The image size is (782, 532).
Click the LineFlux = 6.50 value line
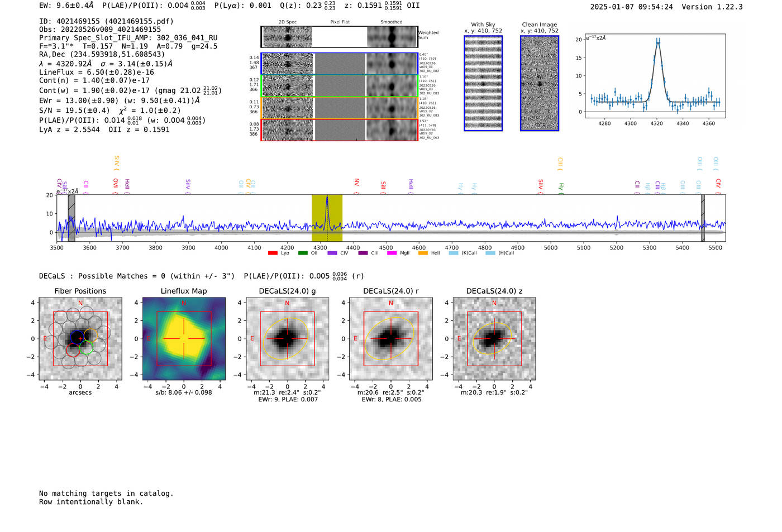click(x=97, y=72)
